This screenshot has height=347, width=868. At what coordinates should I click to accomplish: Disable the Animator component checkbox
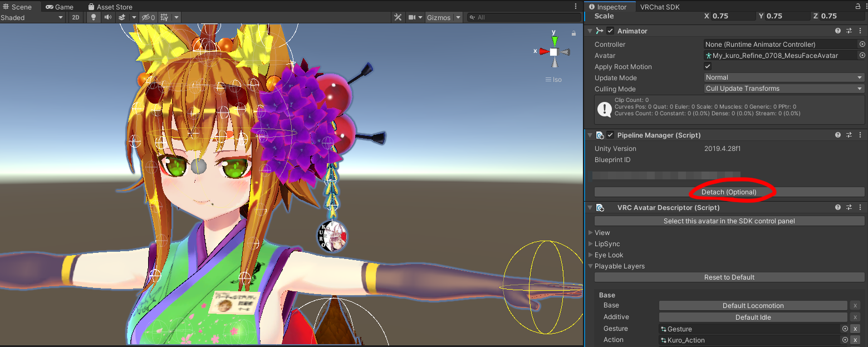(611, 31)
